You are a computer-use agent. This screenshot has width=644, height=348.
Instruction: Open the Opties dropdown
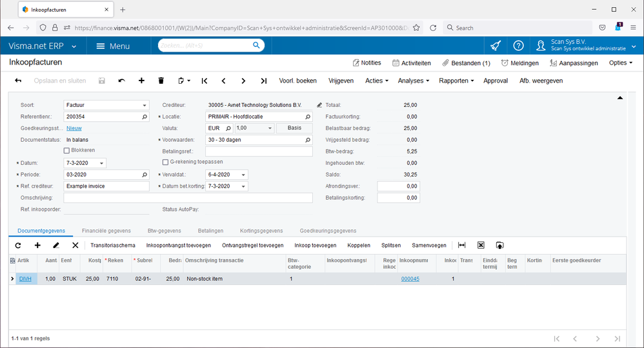(x=621, y=63)
